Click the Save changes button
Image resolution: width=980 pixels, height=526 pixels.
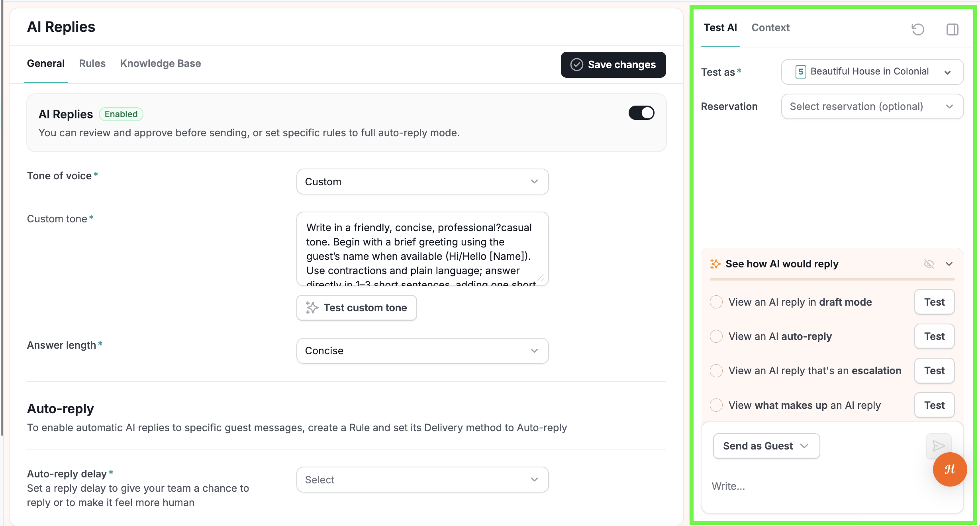tap(613, 65)
